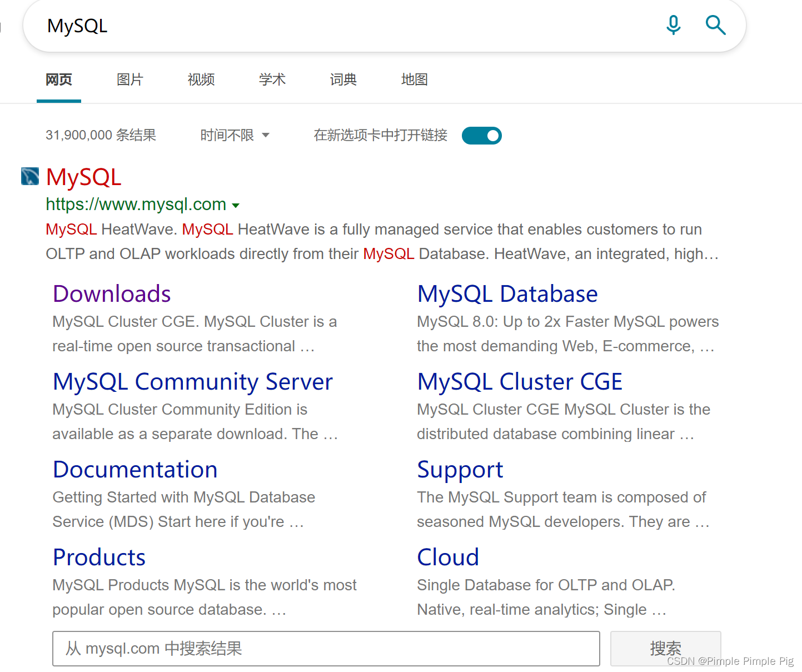Open the main MySQL result title link
This screenshot has width=802, height=672.
coord(84,178)
